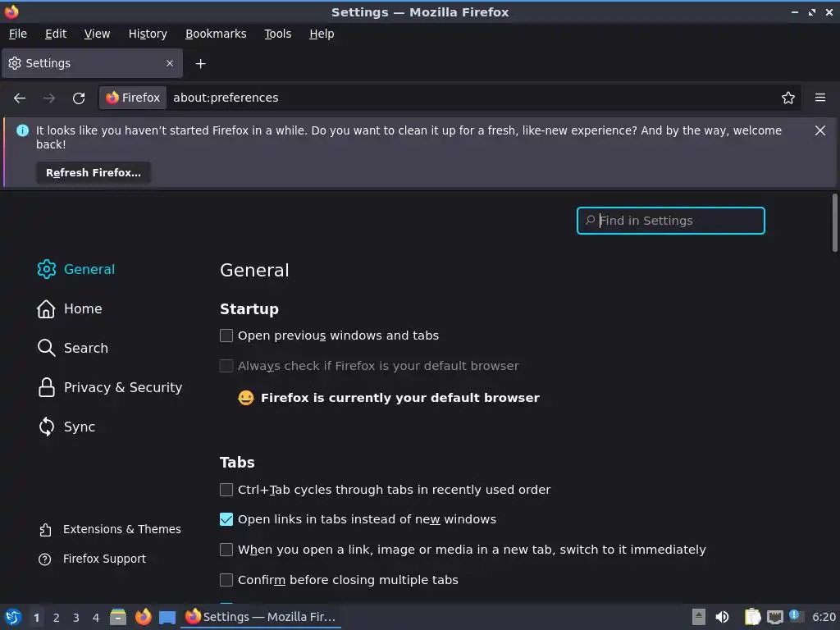Open the hamburger application menu
Screen dimensions: 840x630
click(820, 98)
